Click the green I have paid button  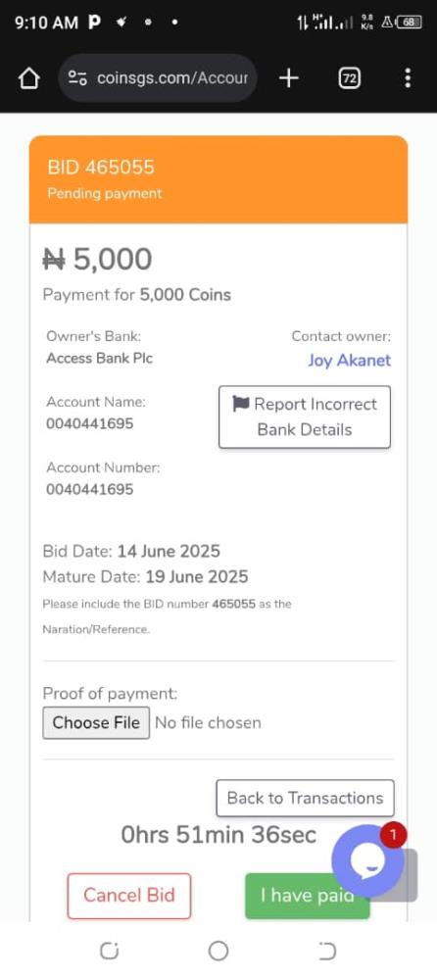tap(307, 896)
